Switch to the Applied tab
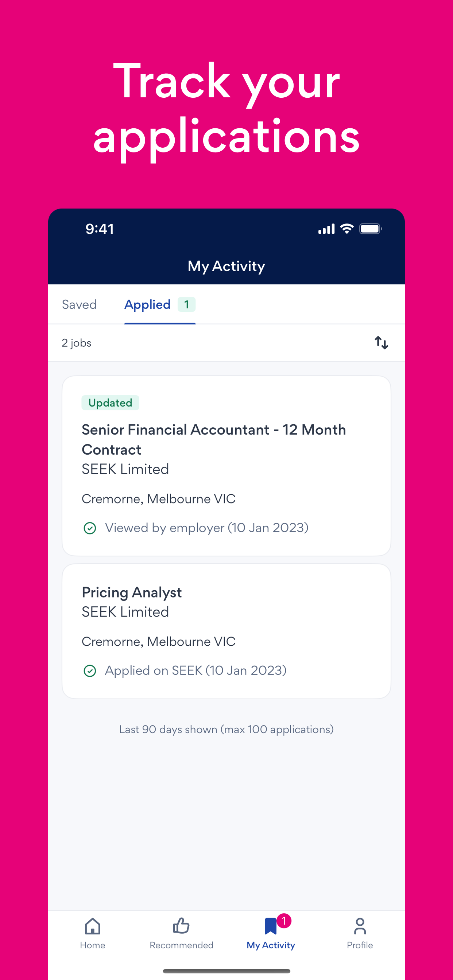The width and height of the screenshot is (453, 980). tap(147, 304)
